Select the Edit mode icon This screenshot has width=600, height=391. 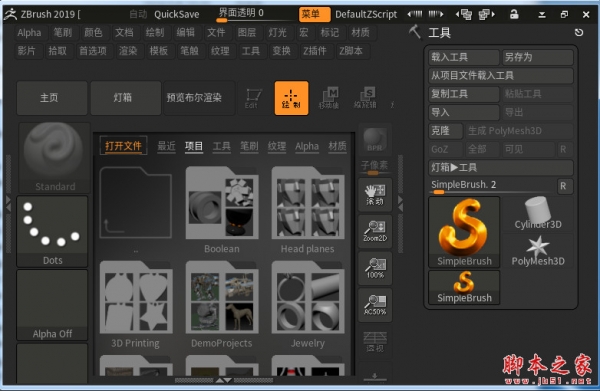point(253,98)
